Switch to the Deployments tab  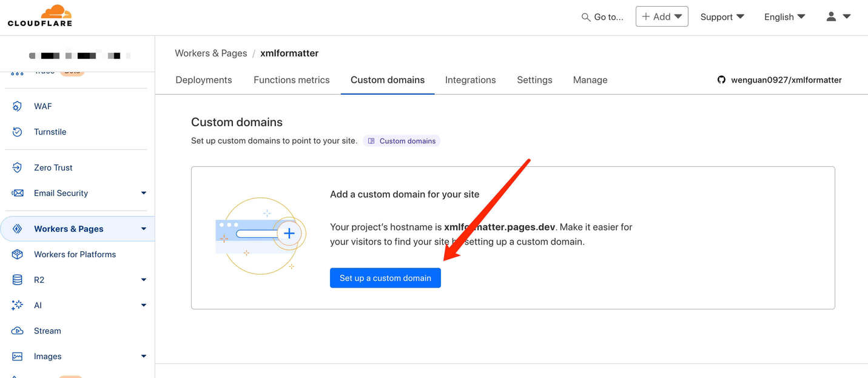tap(203, 79)
